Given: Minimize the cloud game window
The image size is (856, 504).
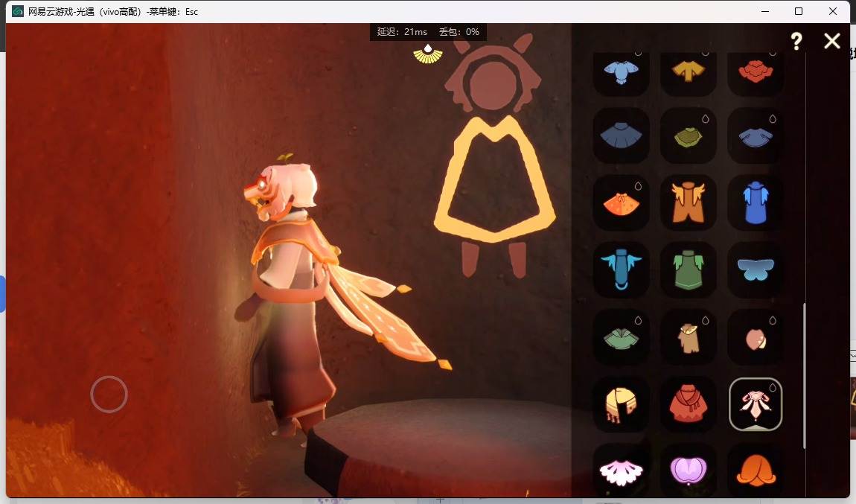Looking at the screenshot, I should (x=765, y=11).
